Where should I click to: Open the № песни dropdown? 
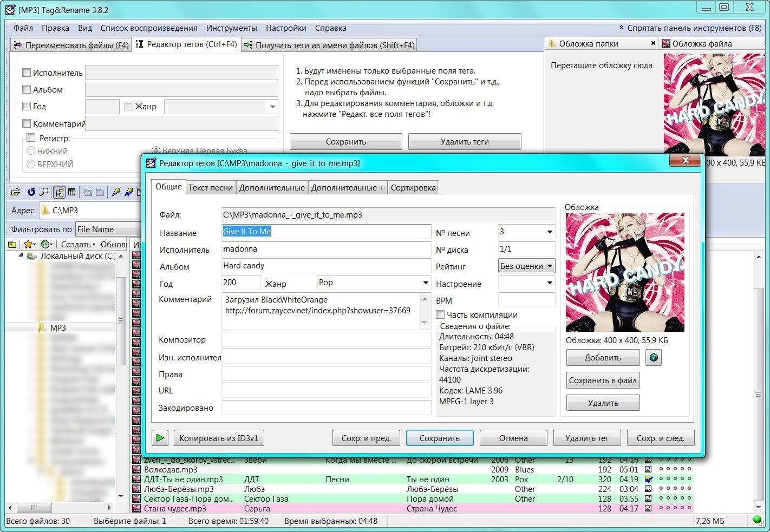(549, 232)
